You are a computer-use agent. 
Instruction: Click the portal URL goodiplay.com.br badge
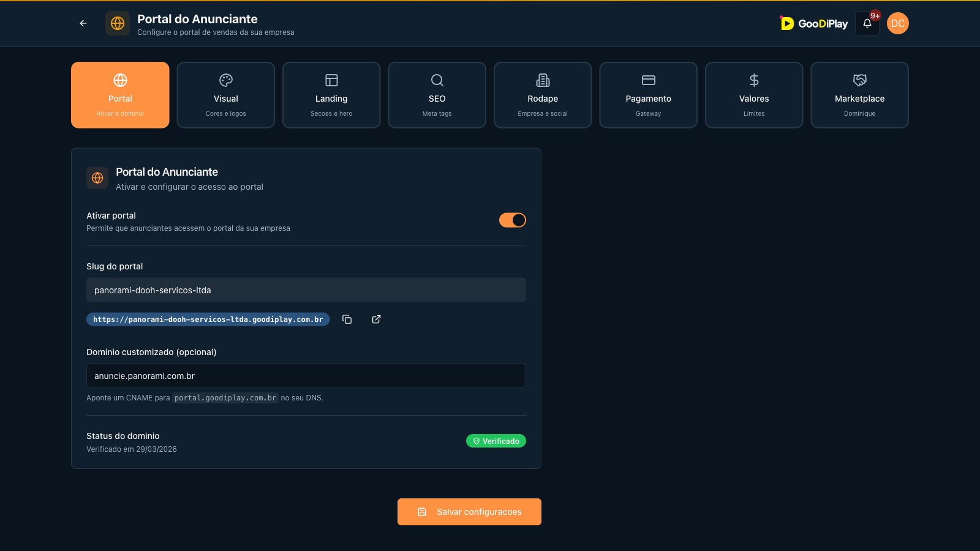pos(208,320)
